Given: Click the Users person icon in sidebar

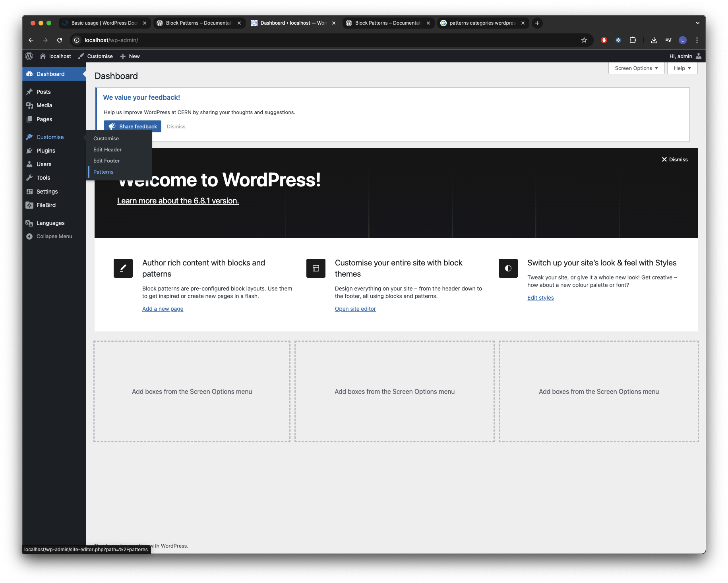Looking at the screenshot, I should coord(29,164).
